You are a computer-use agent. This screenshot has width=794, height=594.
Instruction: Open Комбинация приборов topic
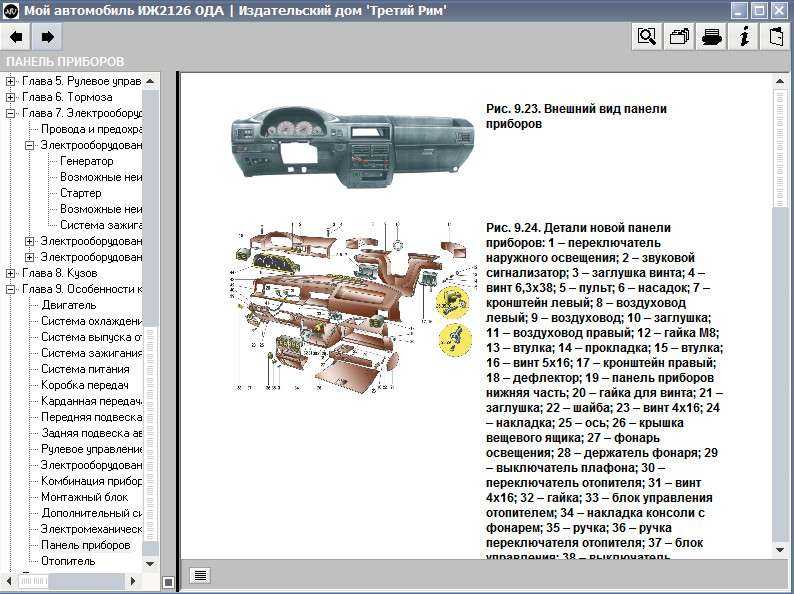(x=91, y=481)
